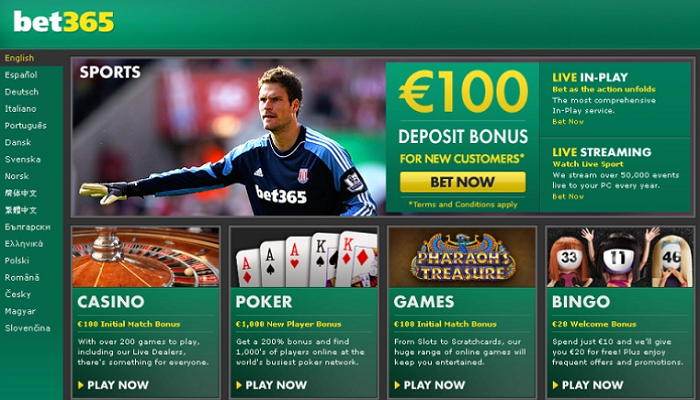Open Bet Now link under Live In-Play
This screenshot has height=400, width=700.
(568, 121)
